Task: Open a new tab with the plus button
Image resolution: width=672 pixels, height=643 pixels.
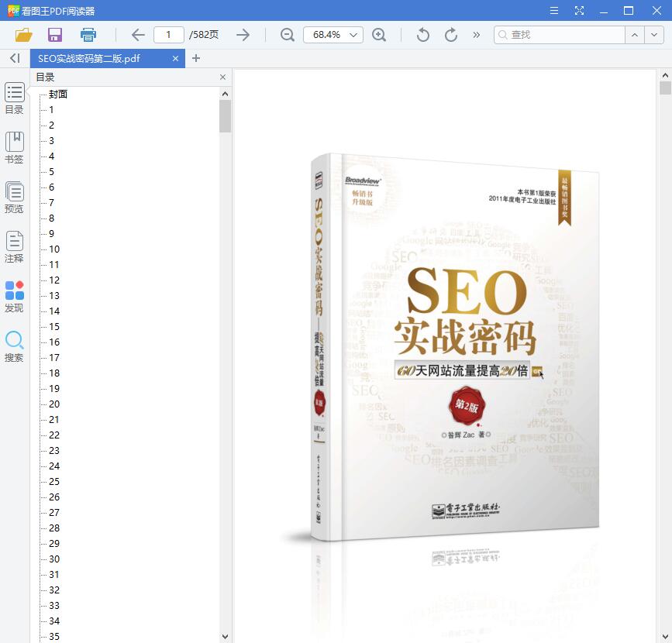Action: [x=195, y=58]
